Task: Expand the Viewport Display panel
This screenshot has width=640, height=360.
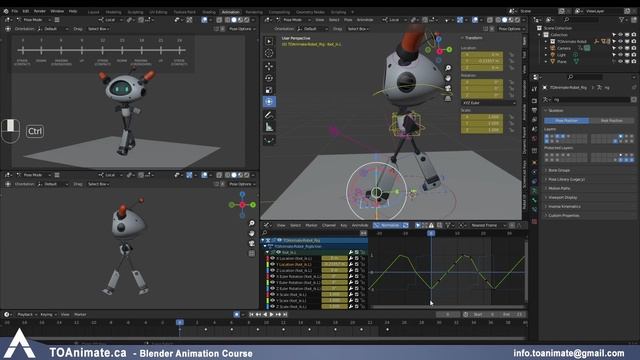Action: [562, 197]
